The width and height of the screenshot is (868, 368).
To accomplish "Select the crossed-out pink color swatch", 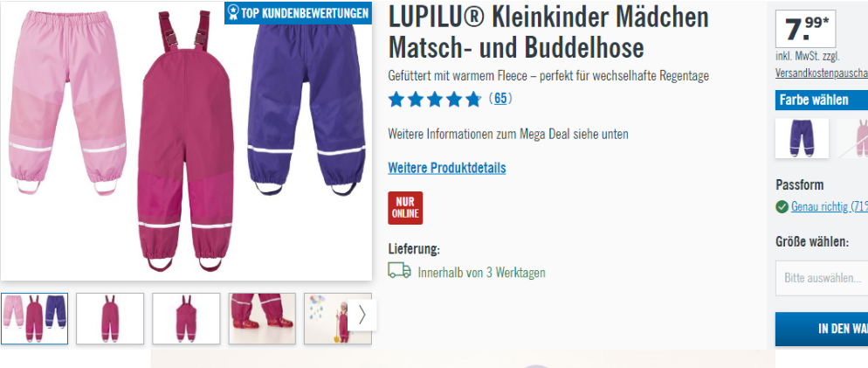I will click(x=853, y=138).
